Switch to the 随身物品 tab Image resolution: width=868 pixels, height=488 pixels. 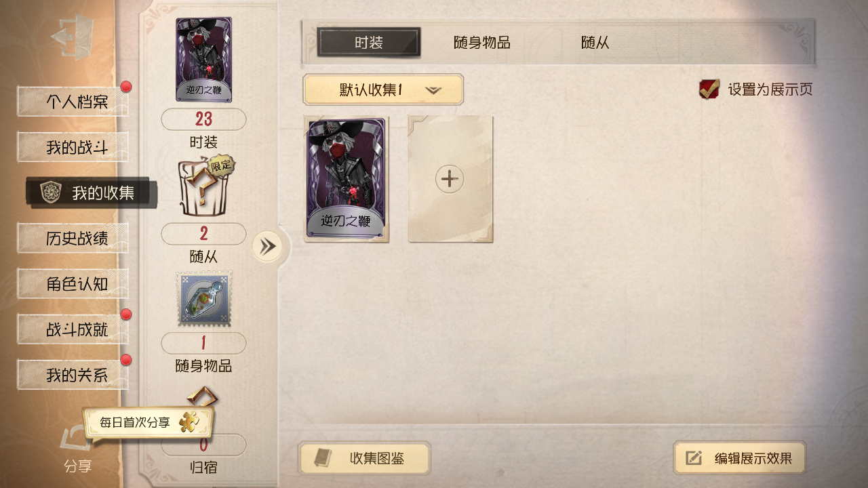tap(482, 43)
